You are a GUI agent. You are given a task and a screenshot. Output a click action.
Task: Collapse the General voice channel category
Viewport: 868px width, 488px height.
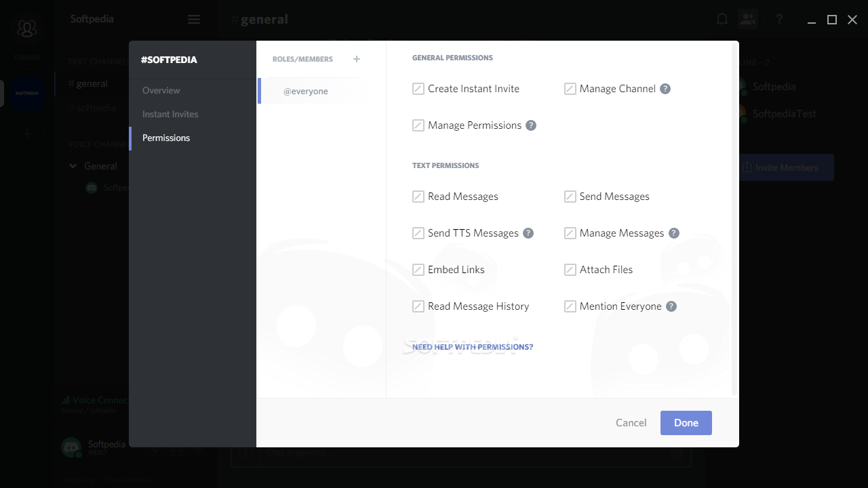73,166
